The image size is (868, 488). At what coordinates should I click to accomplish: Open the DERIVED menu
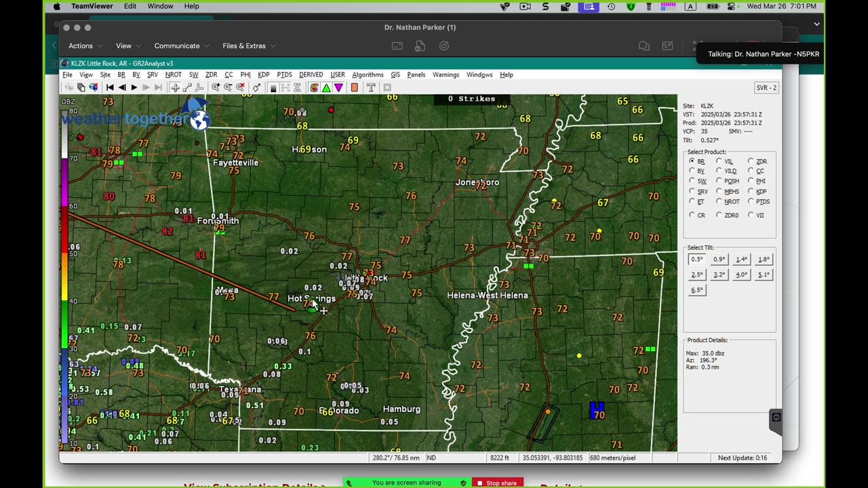(x=311, y=75)
